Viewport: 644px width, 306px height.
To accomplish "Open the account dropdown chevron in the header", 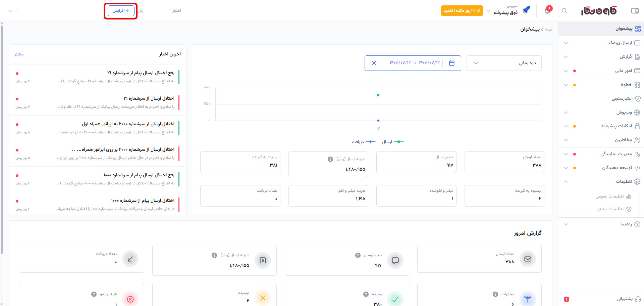I will pyautogui.click(x=10, y=11).
